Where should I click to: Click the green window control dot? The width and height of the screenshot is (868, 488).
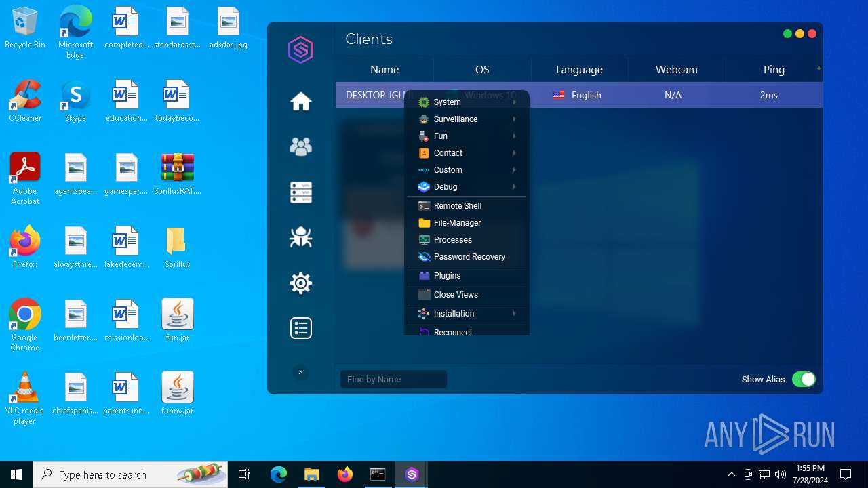pyautogui.click(x=787, y=34)
